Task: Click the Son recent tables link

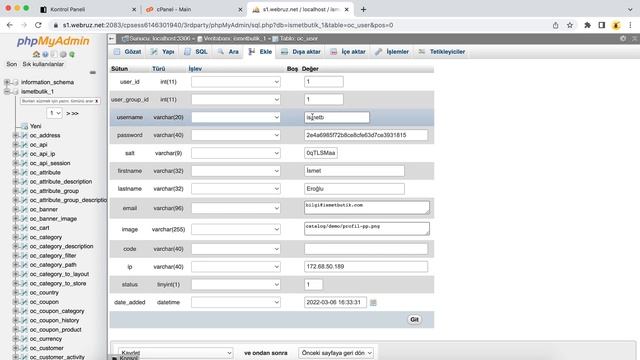Action: (11, 64)
